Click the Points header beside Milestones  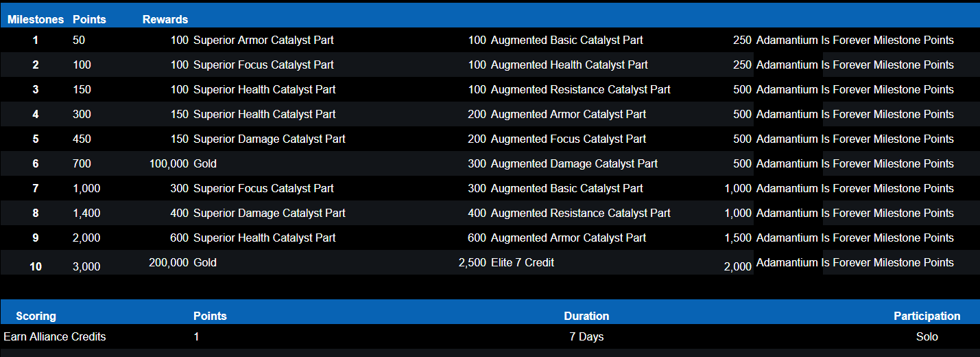[89, 19]
